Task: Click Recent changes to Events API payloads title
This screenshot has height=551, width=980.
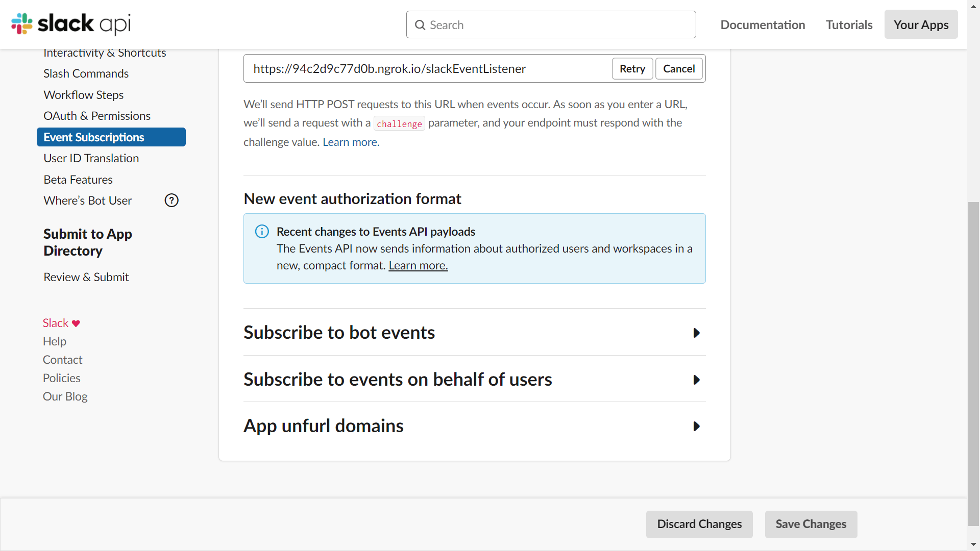Action: (376, 232)
